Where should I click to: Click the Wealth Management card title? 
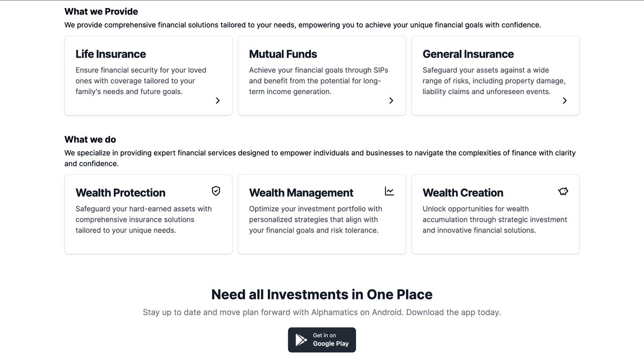(x=301, y=193)
